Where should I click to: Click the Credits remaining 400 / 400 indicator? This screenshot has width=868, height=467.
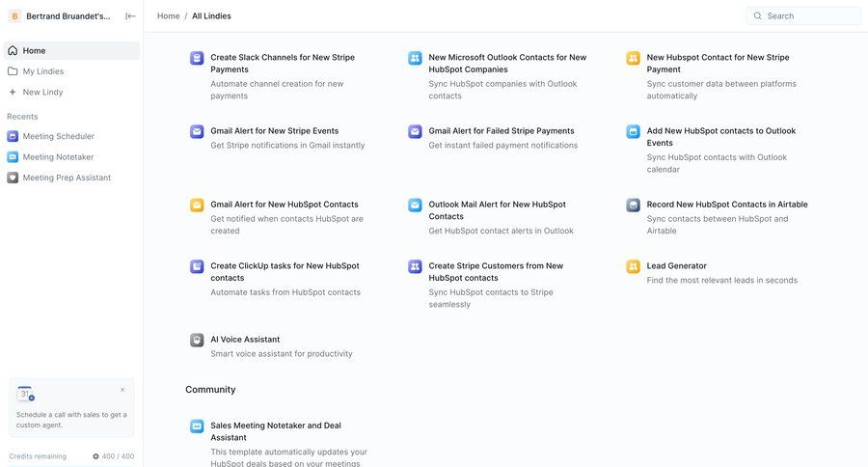[x=113, y=456]
